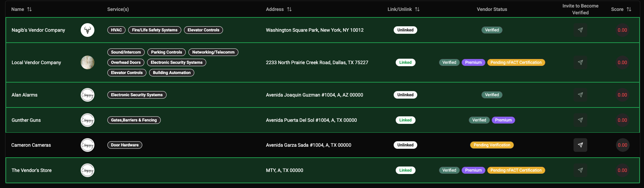644x188 pixels.
Task: Click Premium badge for Gunther Guns
Action: [x=503, y=120]
